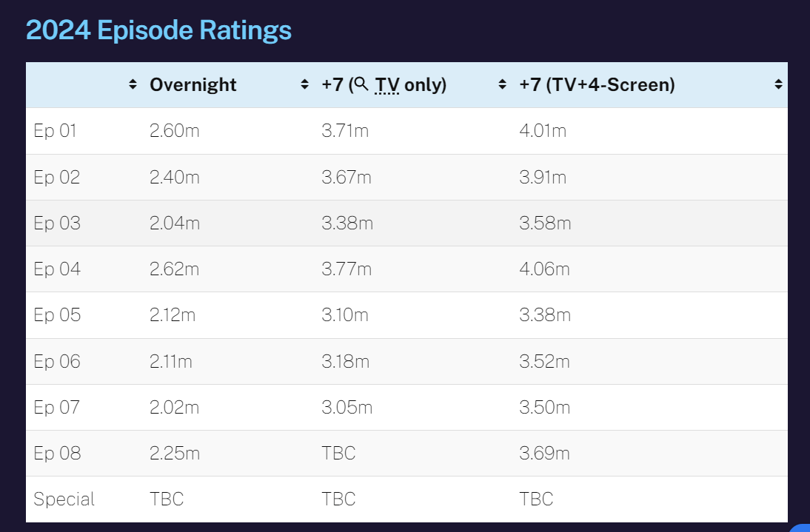Click the Ep 06 row label
This screenshot has width=810, height=532.
(56, 361)
